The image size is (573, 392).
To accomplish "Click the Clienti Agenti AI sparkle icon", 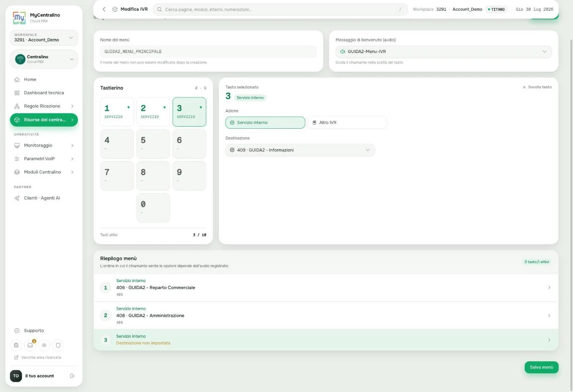I will pyautogui.click(x=17, y=198).
